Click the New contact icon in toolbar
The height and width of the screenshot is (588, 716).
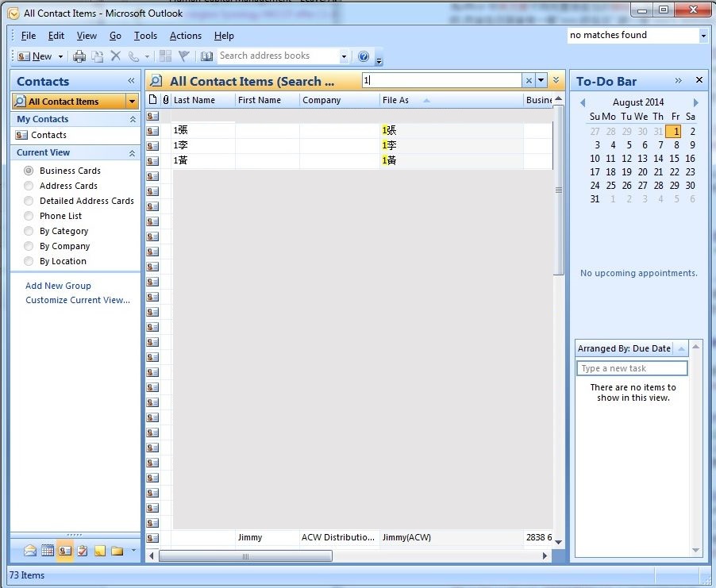coord(24,56)
